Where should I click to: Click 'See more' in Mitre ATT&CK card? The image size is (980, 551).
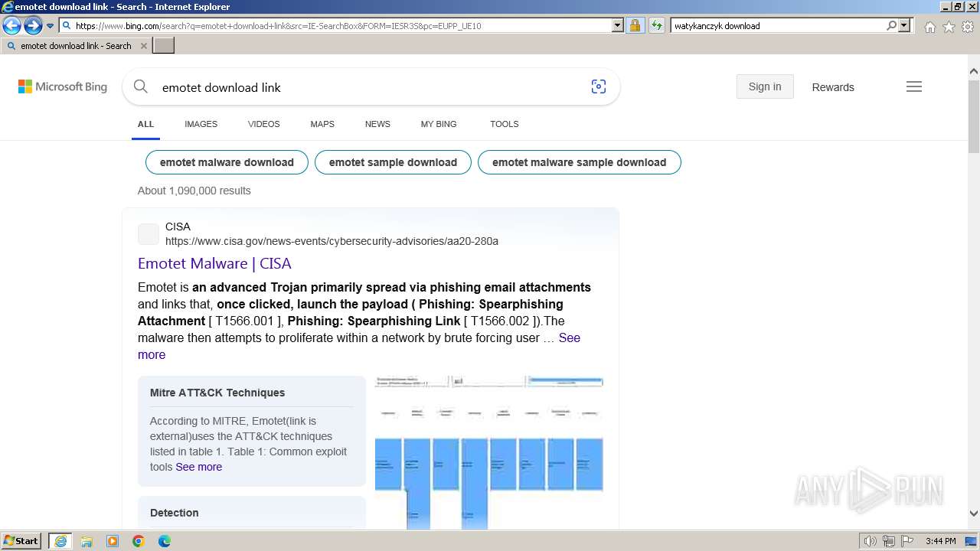(198, 467)
